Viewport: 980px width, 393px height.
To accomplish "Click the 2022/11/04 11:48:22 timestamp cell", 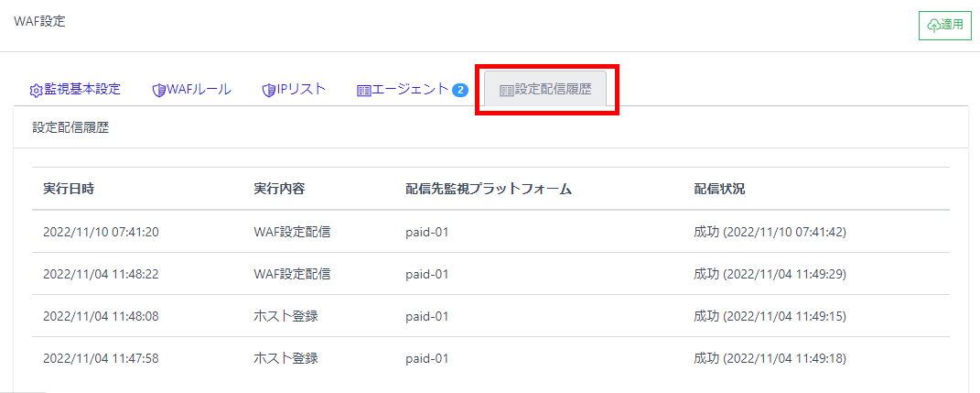I will (x=101, y=274).
